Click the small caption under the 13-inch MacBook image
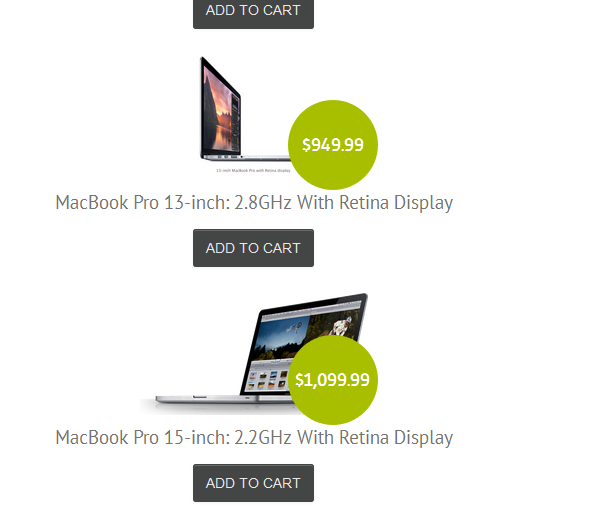Viewport: 606px width, 513px height. (x=253, y=170)
